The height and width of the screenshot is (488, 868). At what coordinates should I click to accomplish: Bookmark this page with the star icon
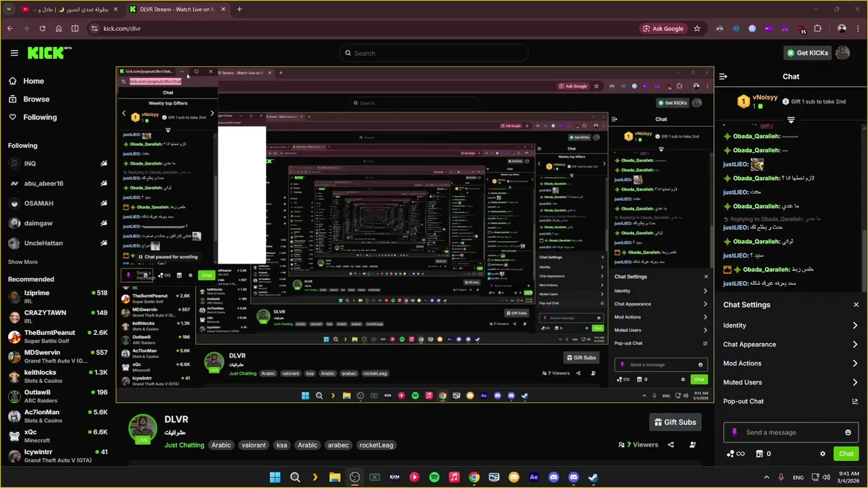tap(697, 28)
